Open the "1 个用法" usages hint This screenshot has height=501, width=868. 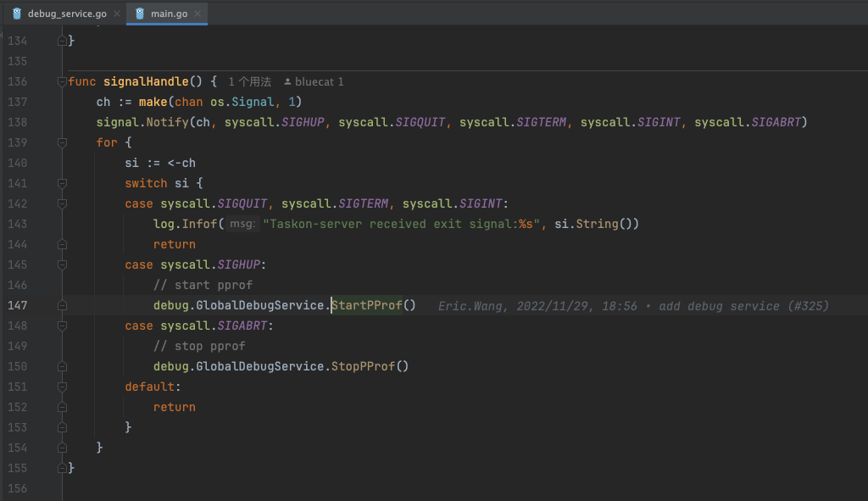coord(250,82)
